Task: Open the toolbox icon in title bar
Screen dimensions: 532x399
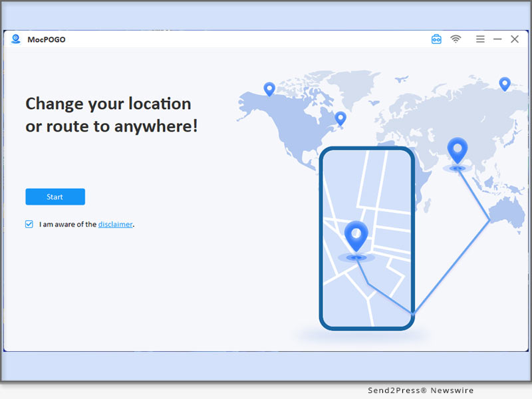Action: coord(436,39)
